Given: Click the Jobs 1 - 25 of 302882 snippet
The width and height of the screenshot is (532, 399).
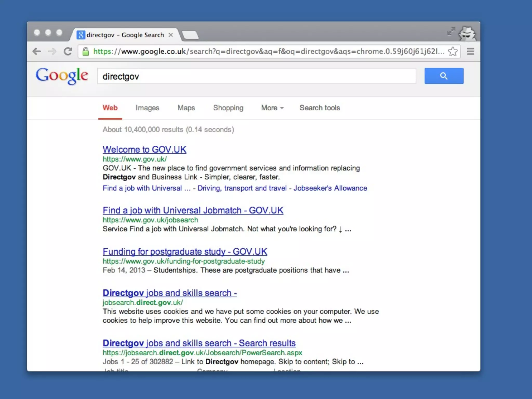Looking at the screenshot, I should (138, 362).
